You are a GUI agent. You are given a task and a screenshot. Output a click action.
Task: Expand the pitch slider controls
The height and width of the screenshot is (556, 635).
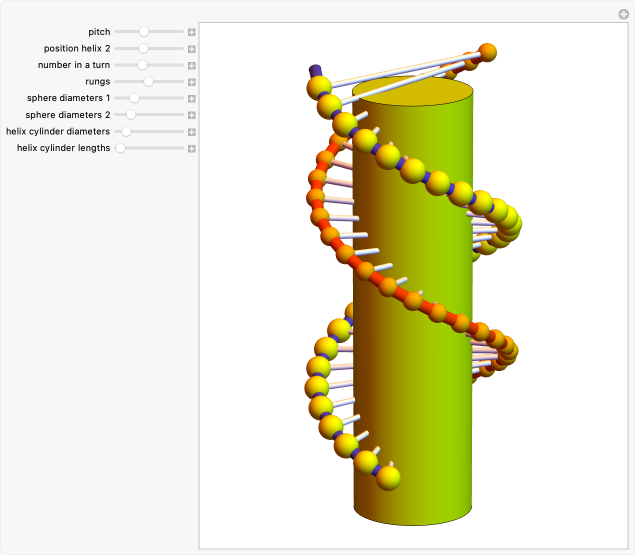coord(192,32)
